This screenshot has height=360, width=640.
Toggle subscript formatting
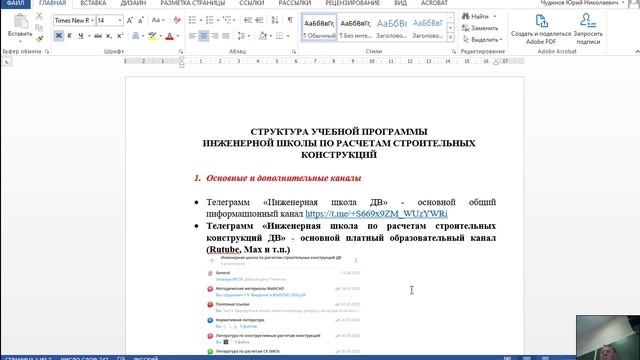[109, 36]
